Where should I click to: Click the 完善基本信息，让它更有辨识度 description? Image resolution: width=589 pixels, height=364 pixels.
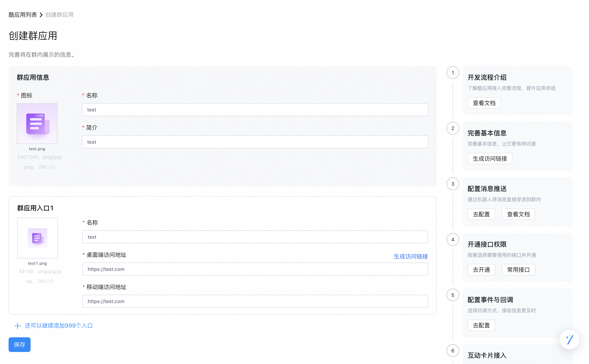tap(502, 144)
